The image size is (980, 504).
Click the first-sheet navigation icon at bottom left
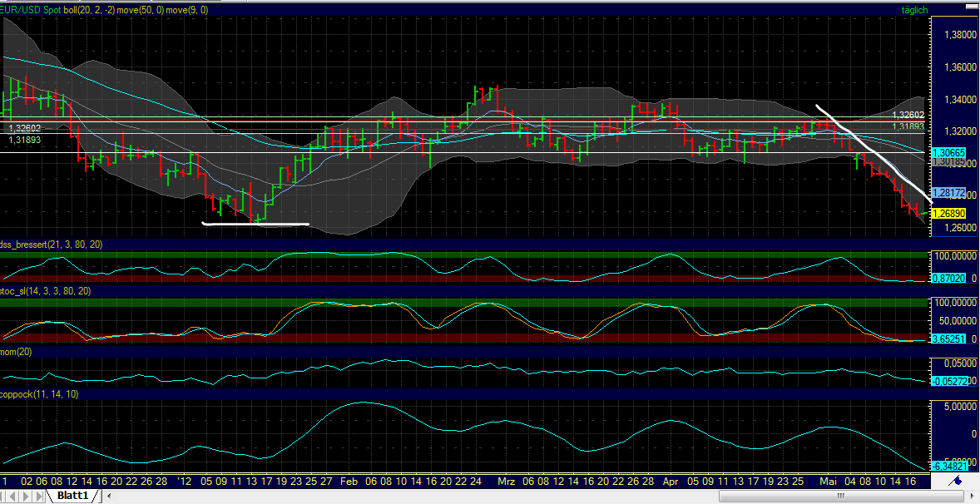pyautogui.click(x=3, y=495)
